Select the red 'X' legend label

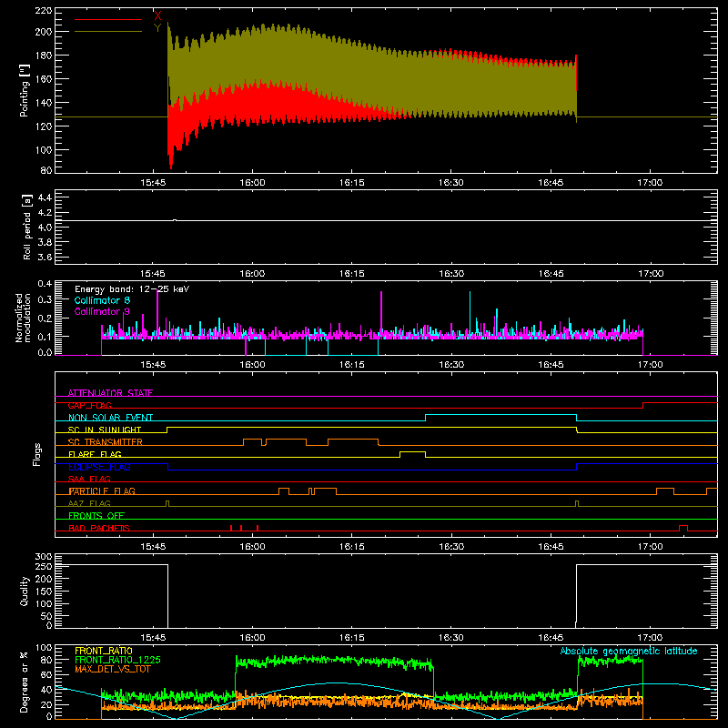pos(157,16)
